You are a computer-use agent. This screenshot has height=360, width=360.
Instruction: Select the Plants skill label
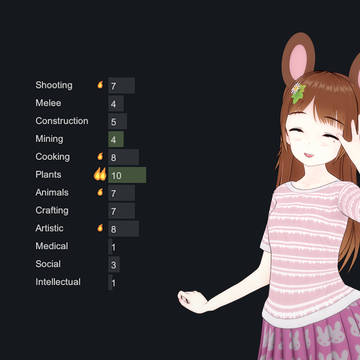(48, 174)
